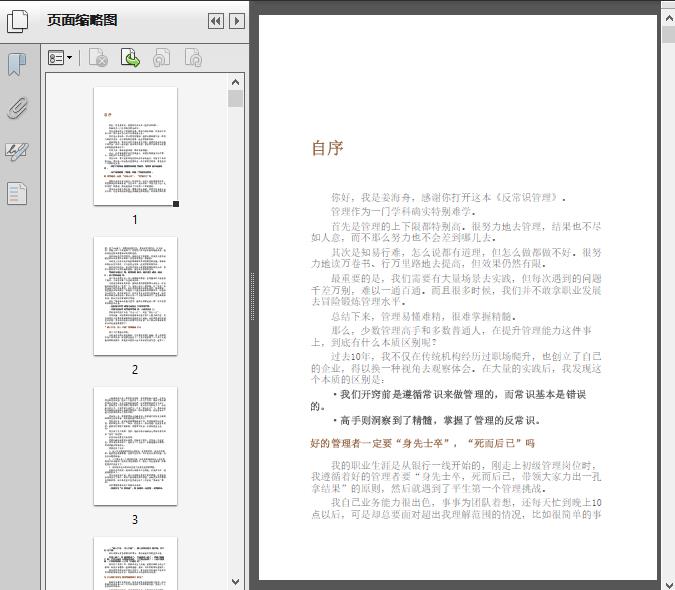Open the Bookmarks panel
675x590 pixels.
(x=17, y=65)
